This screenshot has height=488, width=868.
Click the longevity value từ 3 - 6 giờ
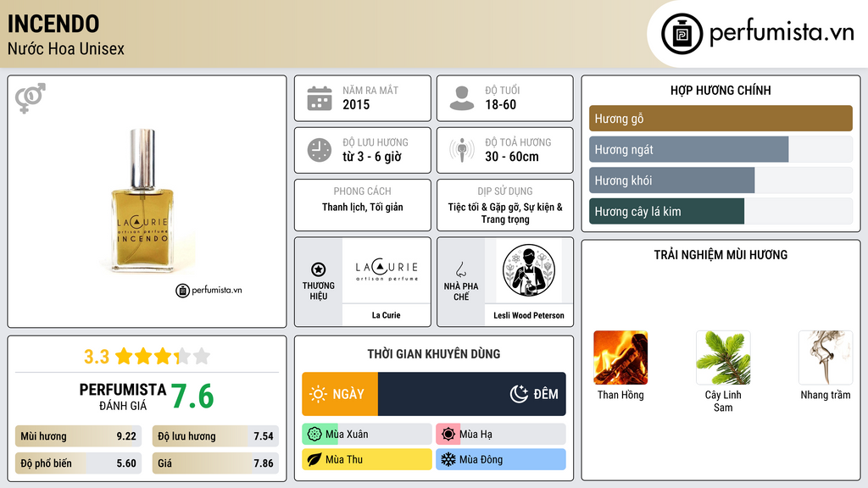(x=372, y=157)
